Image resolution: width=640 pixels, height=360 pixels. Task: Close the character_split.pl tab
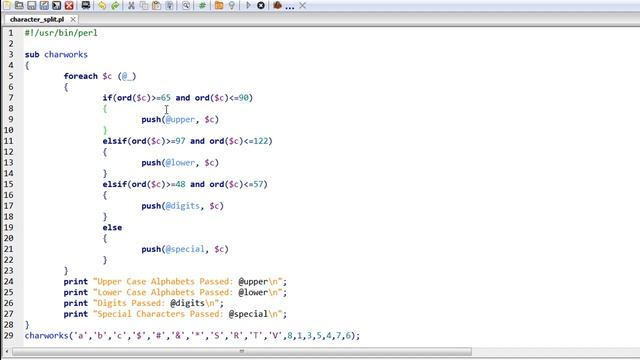pyautogui.click(x=73, y=19)
